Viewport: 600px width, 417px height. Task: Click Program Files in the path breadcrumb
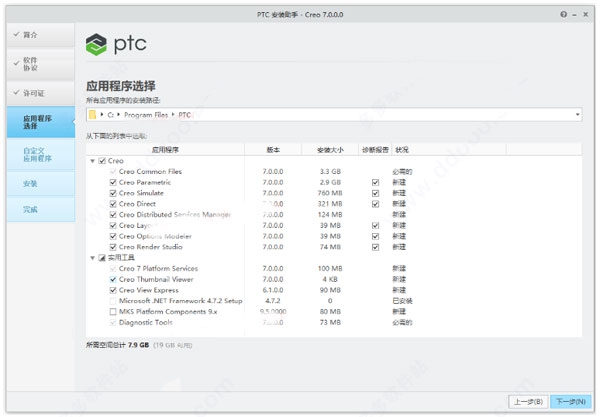click(x=146, y=115)
